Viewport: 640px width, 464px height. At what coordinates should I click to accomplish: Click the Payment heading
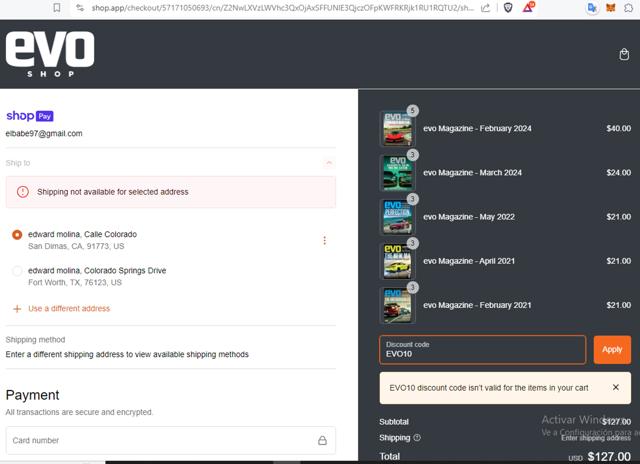(33, 395)
